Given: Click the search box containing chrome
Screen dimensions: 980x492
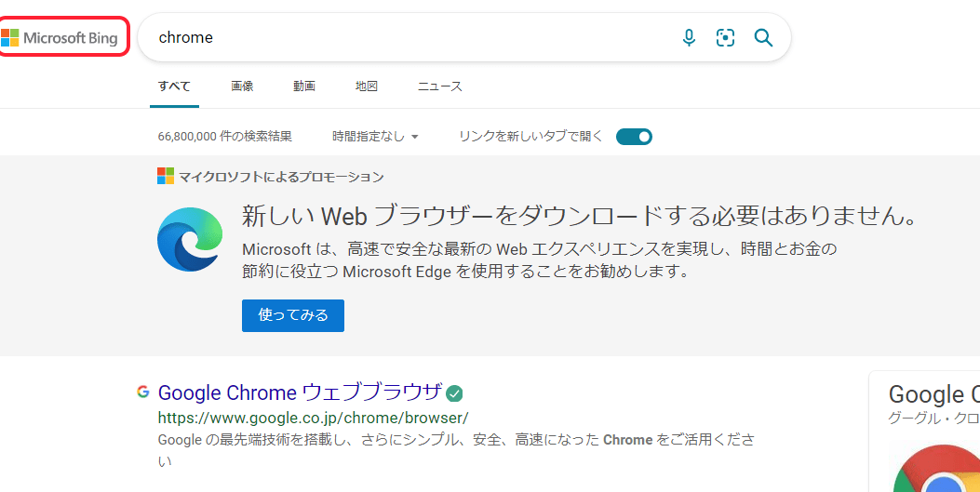Looking at the screenshot, I should (409, 38).
